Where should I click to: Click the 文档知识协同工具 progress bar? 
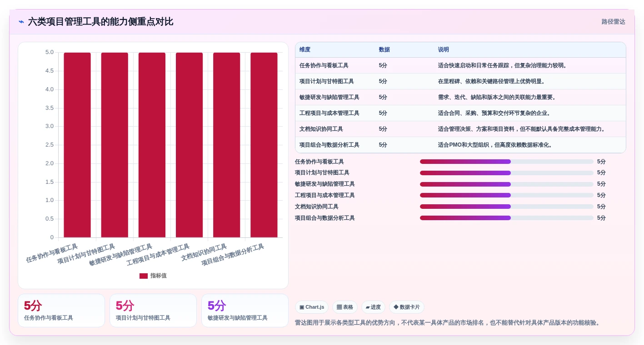click(x=506, y=207)
